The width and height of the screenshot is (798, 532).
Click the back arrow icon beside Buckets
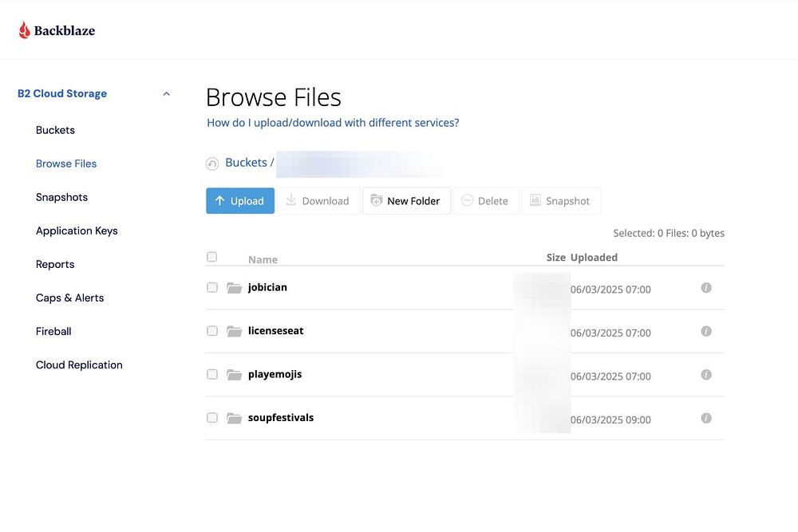tap(212, 164)
